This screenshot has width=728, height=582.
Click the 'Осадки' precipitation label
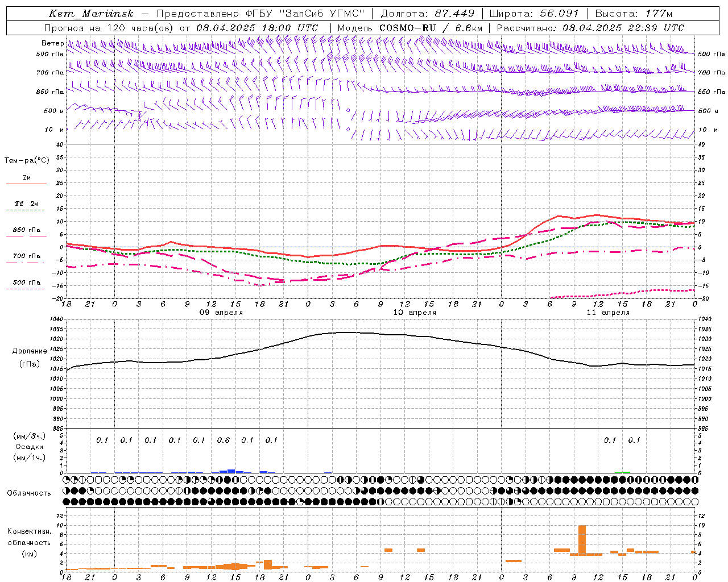30,447
